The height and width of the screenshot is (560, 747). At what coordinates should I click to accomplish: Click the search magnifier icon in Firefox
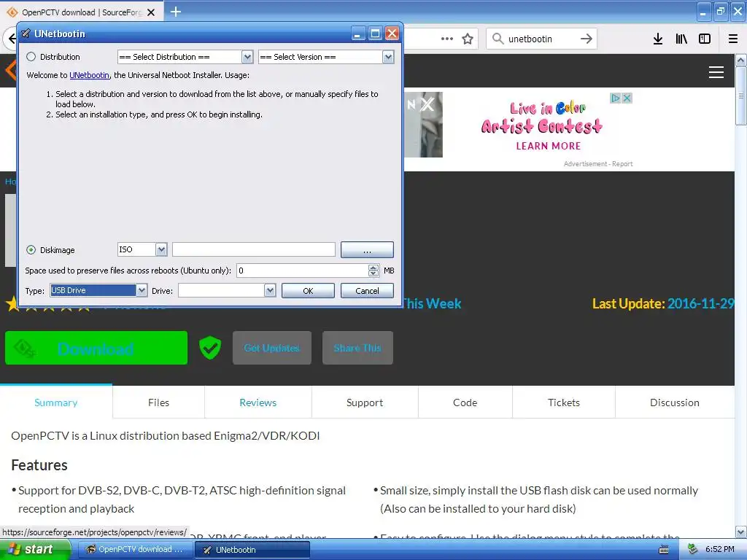498,39
